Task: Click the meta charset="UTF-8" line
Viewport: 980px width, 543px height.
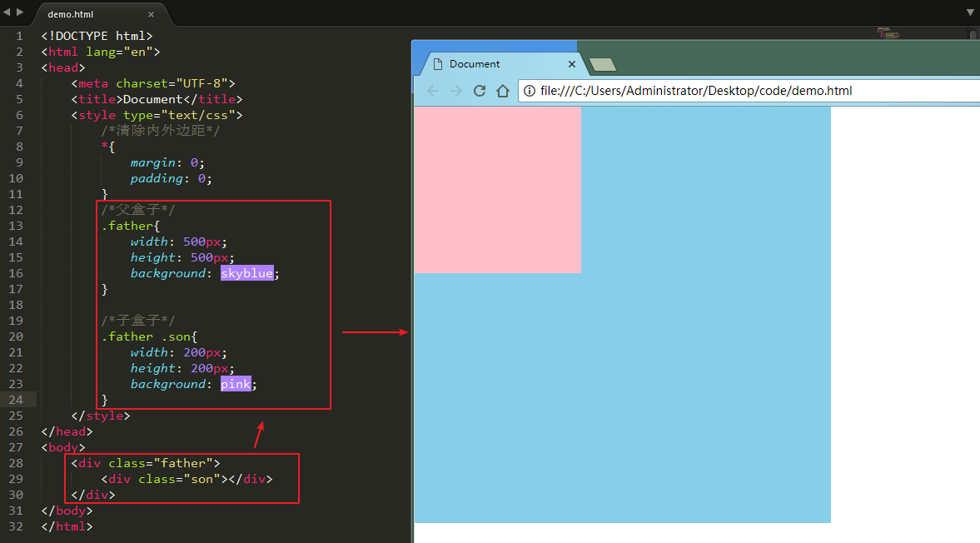Action: click(153, 83)
